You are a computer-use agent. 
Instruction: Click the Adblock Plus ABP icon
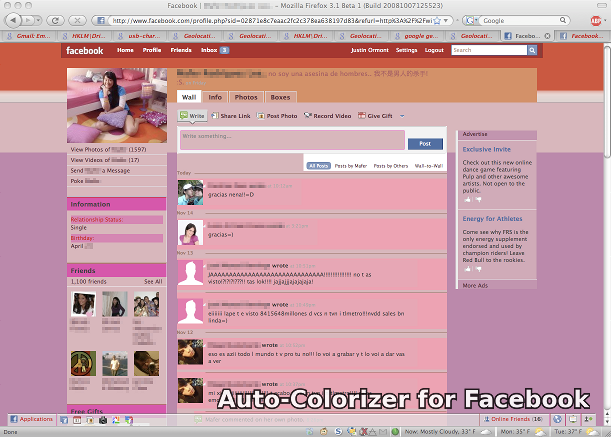[x=599, y=19]
